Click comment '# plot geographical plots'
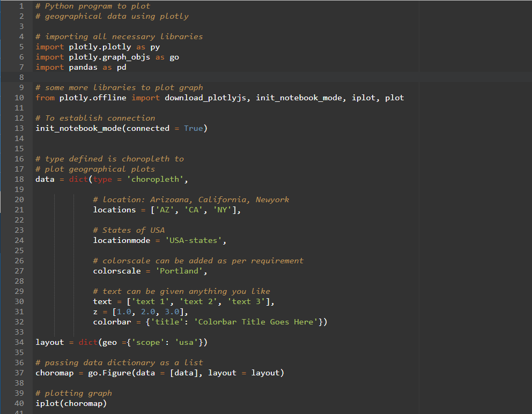This screenshot has height=414, width=532. 95,169
